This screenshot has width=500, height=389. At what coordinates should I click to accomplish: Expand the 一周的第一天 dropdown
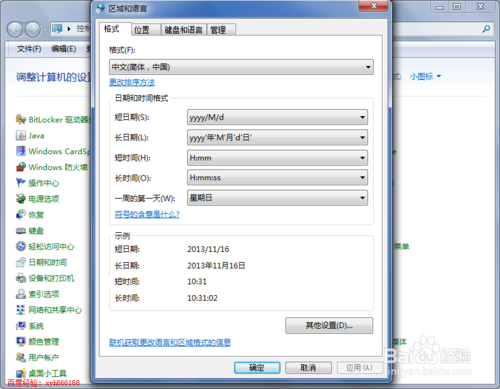(x=277, y=198)
